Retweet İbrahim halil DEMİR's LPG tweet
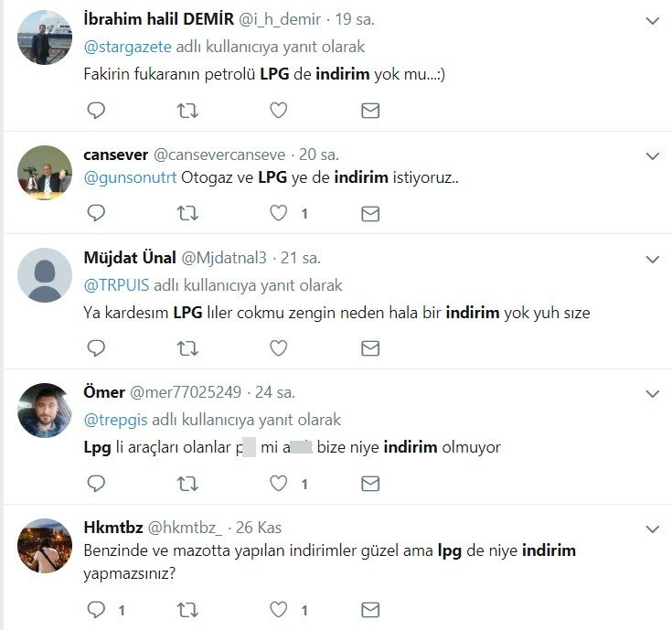Screen dimensions: 672x630 click(x=187, y=111)
